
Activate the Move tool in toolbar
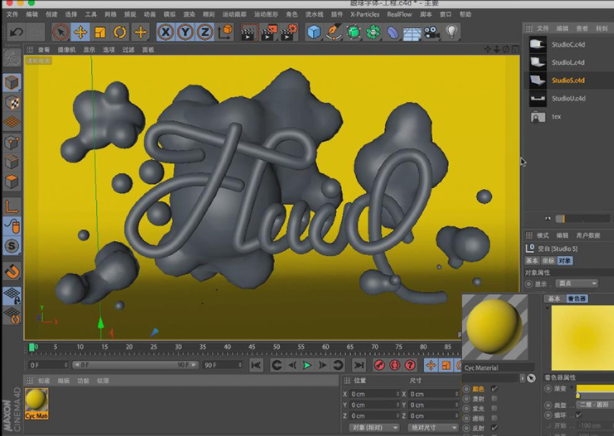coord(80,32)
